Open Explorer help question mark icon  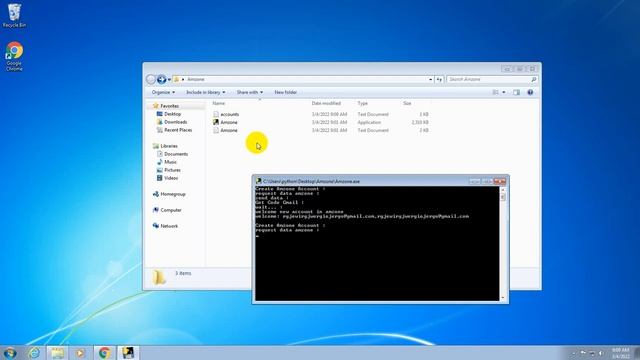click(530, 92)
